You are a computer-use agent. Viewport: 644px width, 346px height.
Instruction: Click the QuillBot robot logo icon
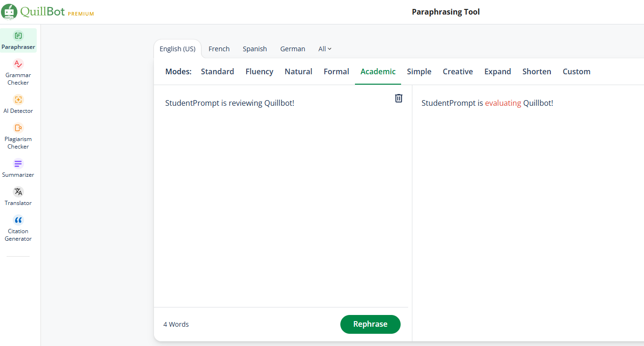9,12
